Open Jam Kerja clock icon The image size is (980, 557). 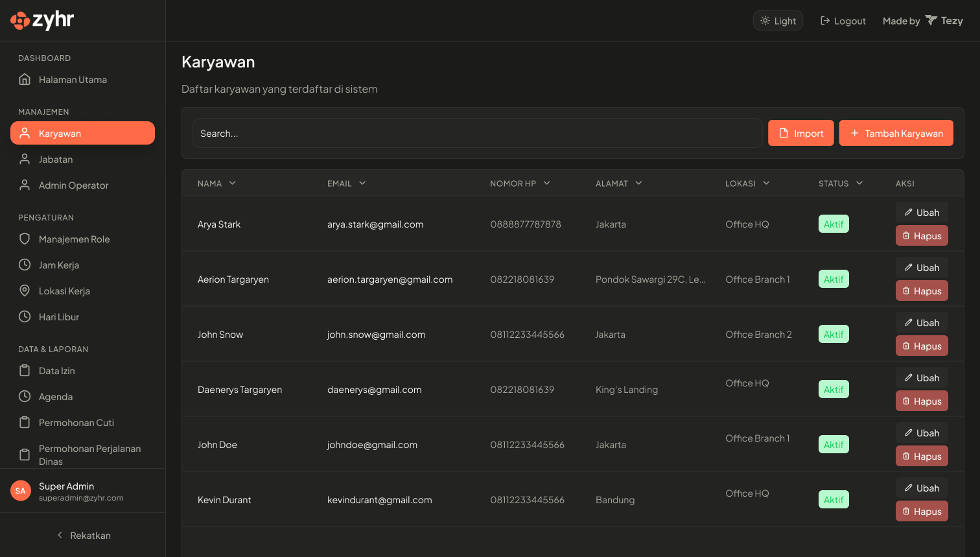point(25,265)
